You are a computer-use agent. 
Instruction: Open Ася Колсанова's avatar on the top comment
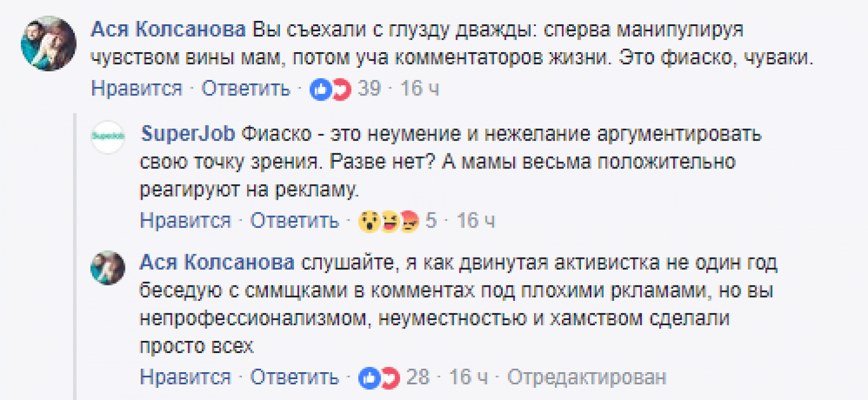(49, 43)
